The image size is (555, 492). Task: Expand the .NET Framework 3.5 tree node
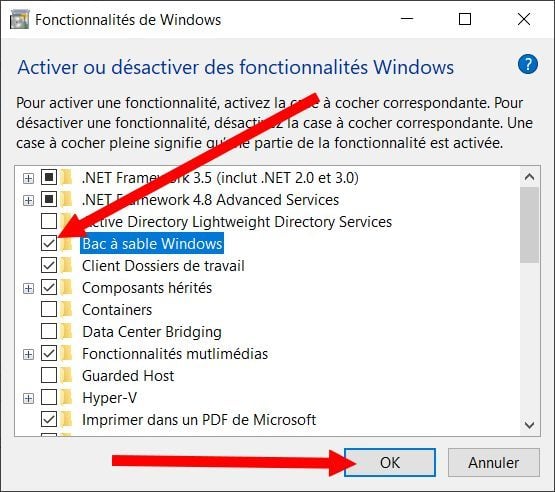(x=28, y=178)
